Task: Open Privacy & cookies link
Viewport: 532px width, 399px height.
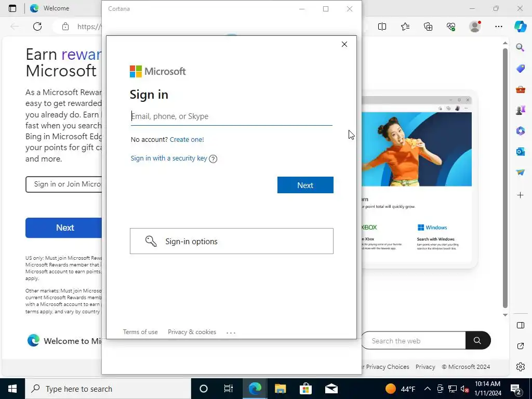Action: point(192,332)
